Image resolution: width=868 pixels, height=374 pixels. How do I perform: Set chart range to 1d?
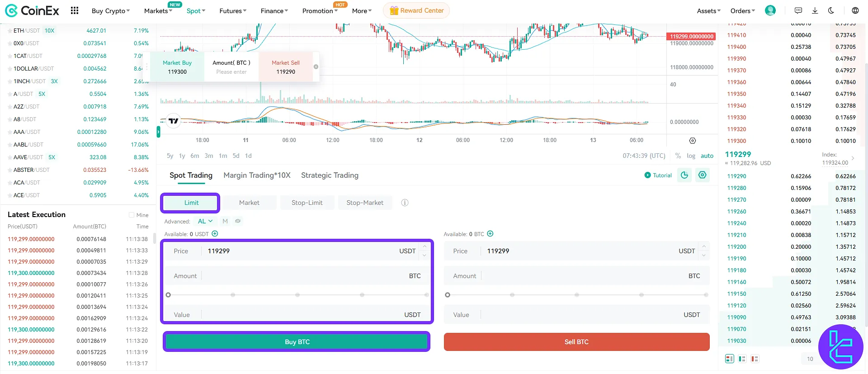248,156
